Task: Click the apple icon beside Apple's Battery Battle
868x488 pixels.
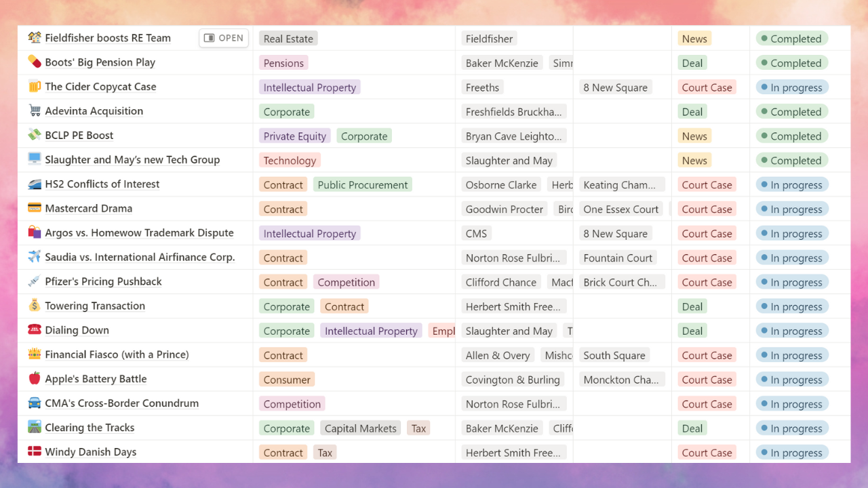Action: pos(35,380)
